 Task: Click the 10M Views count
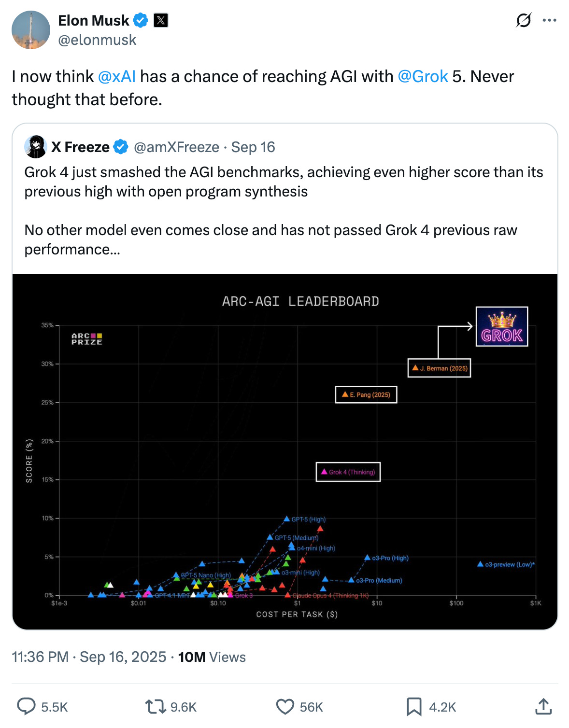pyautogui.click(x=212, y=657)
